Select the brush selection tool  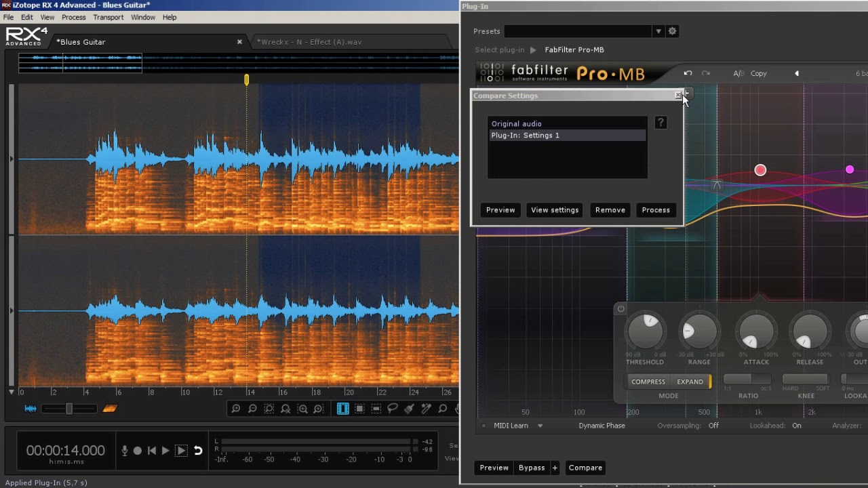click(410, 409)
